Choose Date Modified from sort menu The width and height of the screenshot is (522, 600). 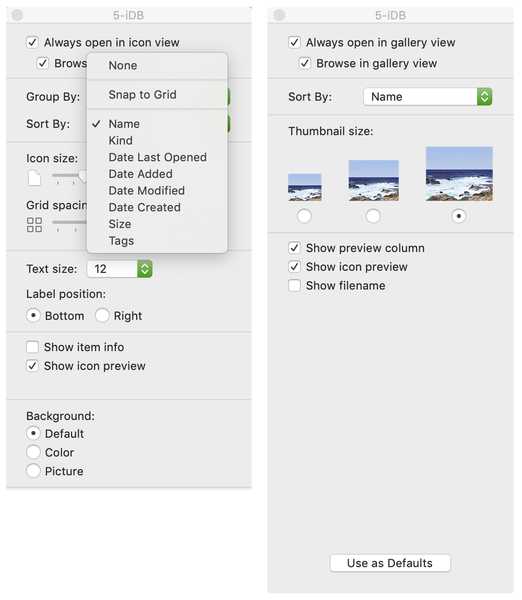click(147, 191)
